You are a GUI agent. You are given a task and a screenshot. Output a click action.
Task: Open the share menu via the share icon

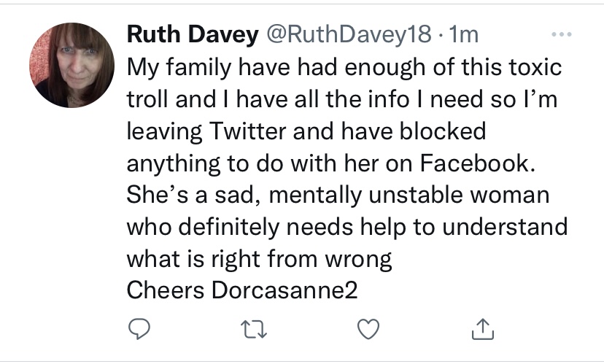(x=483, y=330)
